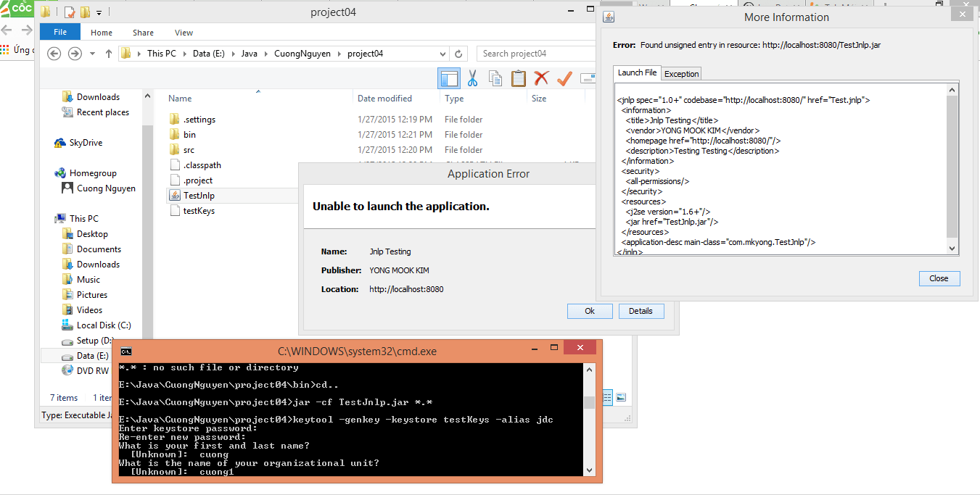This screenshot has height=495, width=980.
Task: Open the Customize Quick Access Toolbar dropdown
Action: coord(99,12)
